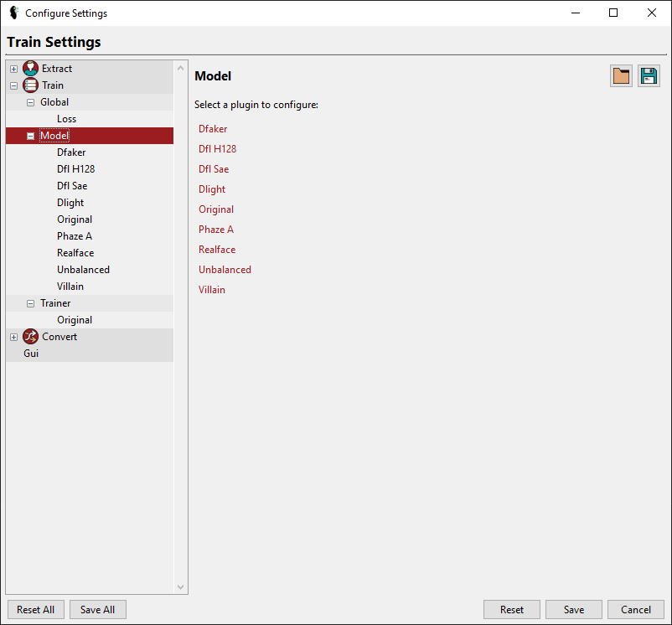Click the floppy disk save-config icon
Screen dimensions: 672x625
click(649, 76)
